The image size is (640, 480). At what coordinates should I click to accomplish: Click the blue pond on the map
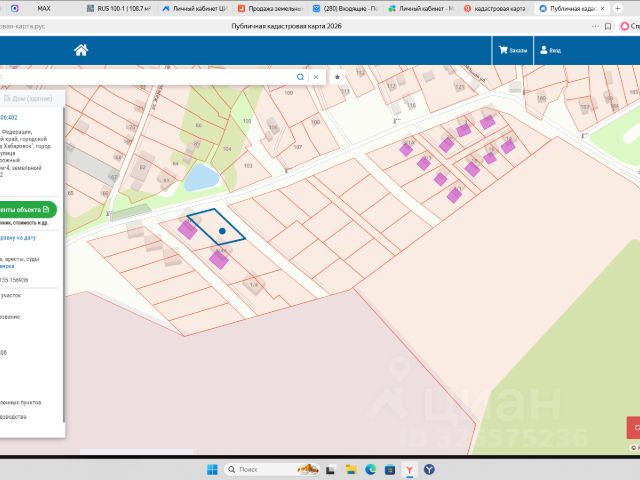[x=201, y=178]
